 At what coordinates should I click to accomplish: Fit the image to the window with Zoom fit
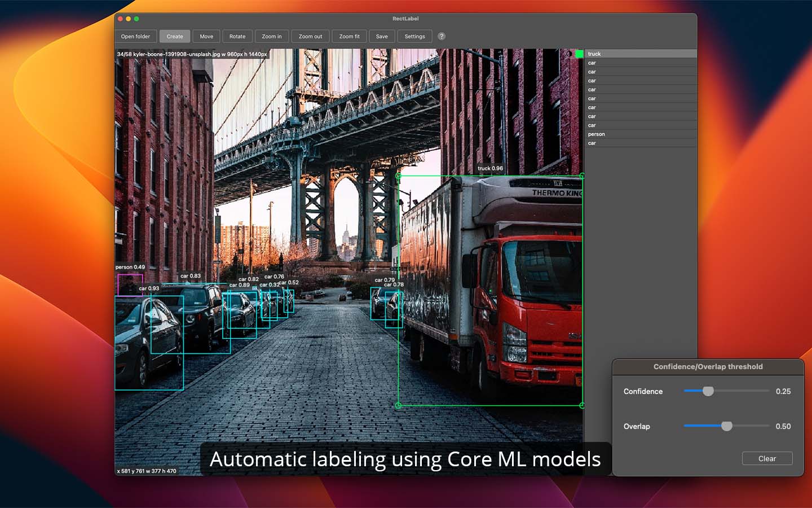[x=349, y=36]
